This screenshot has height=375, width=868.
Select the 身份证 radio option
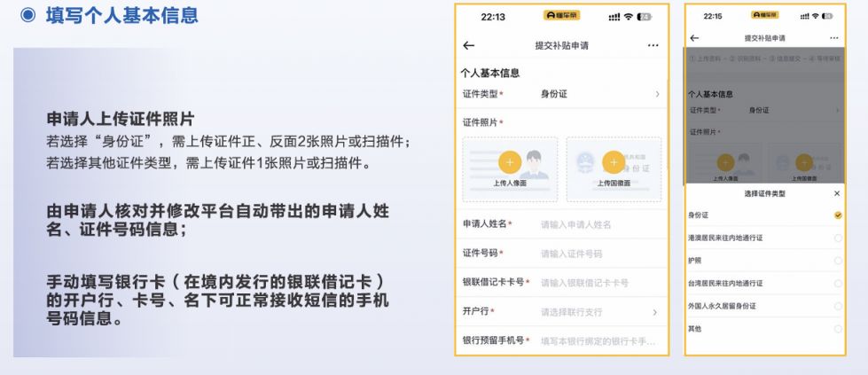(837, 215)
